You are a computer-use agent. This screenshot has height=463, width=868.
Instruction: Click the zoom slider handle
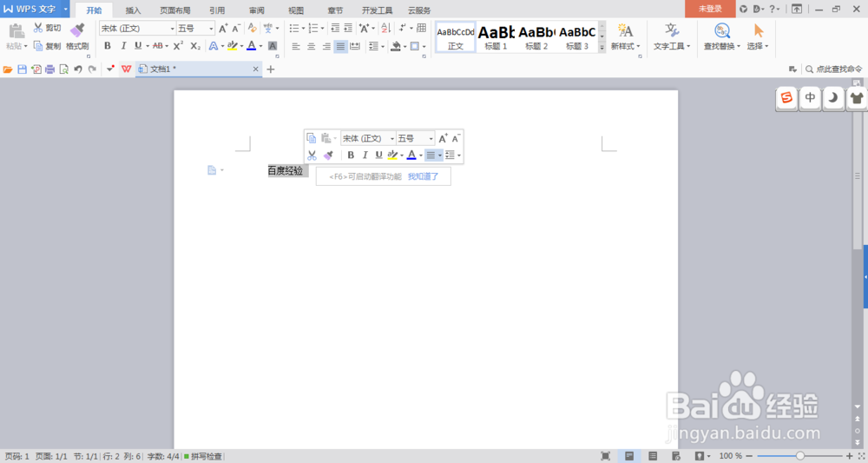click(x=800, y=456)
